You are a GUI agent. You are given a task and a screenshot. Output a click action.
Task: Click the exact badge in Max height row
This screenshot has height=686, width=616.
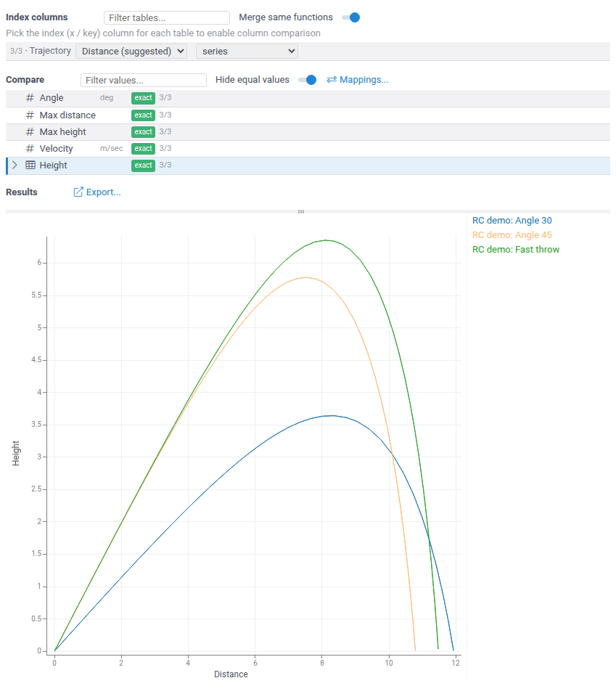pyautogui.click(x=144, y=131)
